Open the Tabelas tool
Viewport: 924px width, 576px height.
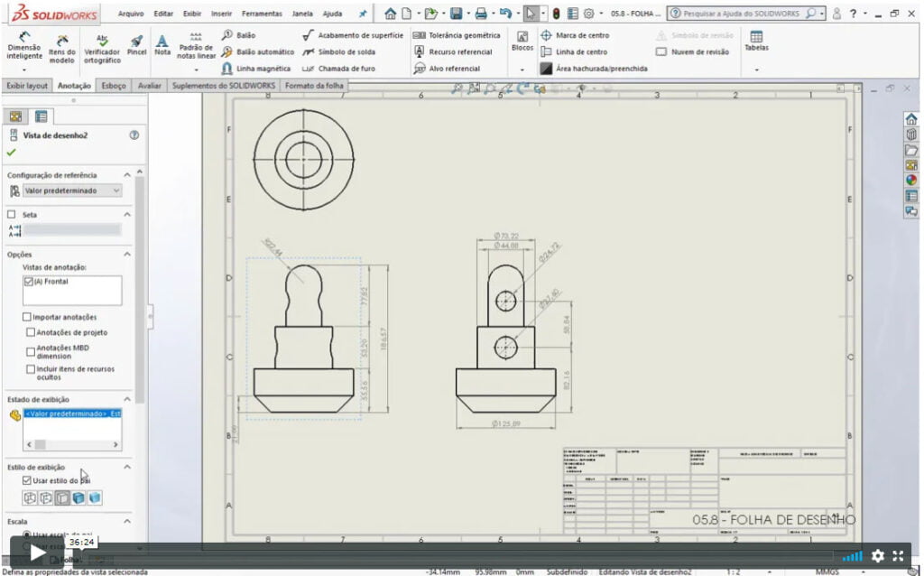point(756,42)
